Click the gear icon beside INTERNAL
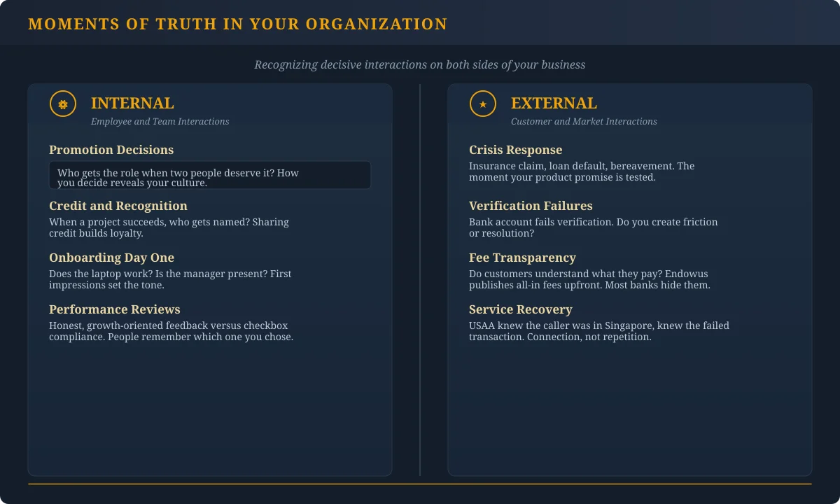This screenshot has height=504, width=840. click(x=63, y=104)
